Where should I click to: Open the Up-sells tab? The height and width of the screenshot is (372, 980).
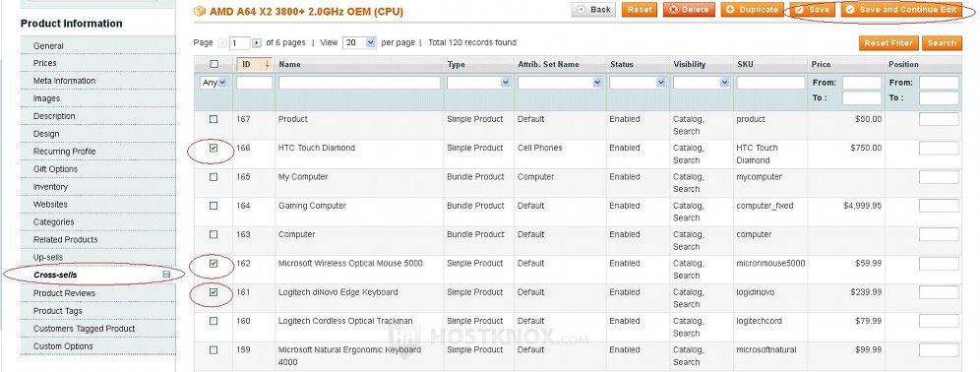[98, 257]
